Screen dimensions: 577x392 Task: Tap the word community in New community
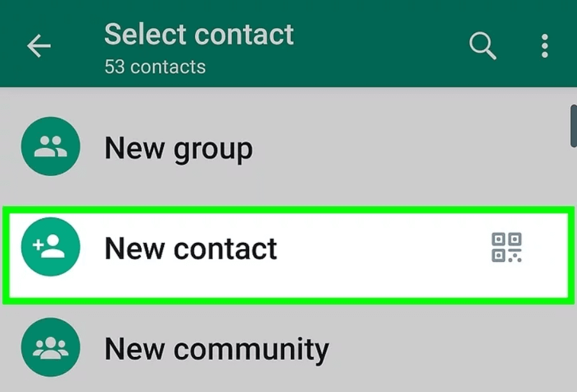[x=251, y=349]
